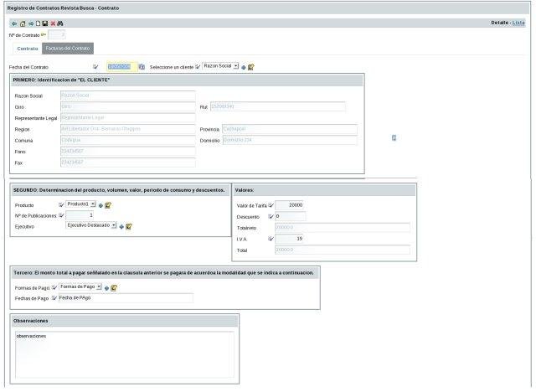Switch to the Contrato tab

pyautogui.click(x=28, y=49)
